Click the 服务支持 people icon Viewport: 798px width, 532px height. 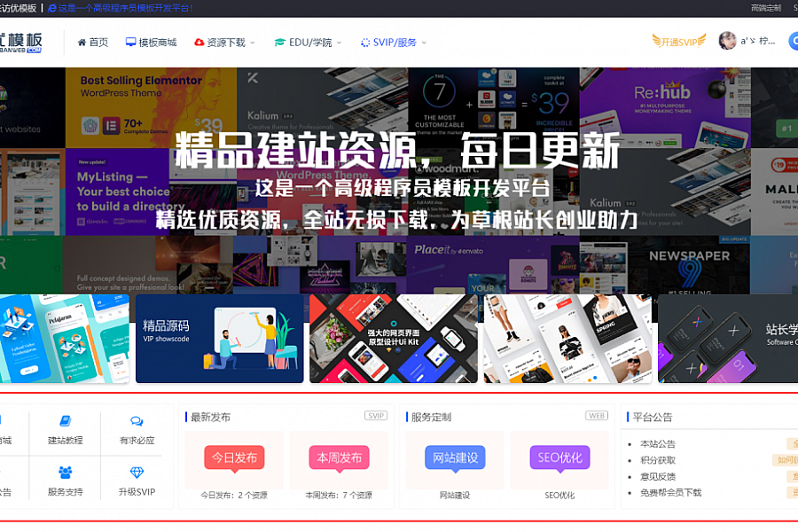pyautogui.click(x=65, y=473)
